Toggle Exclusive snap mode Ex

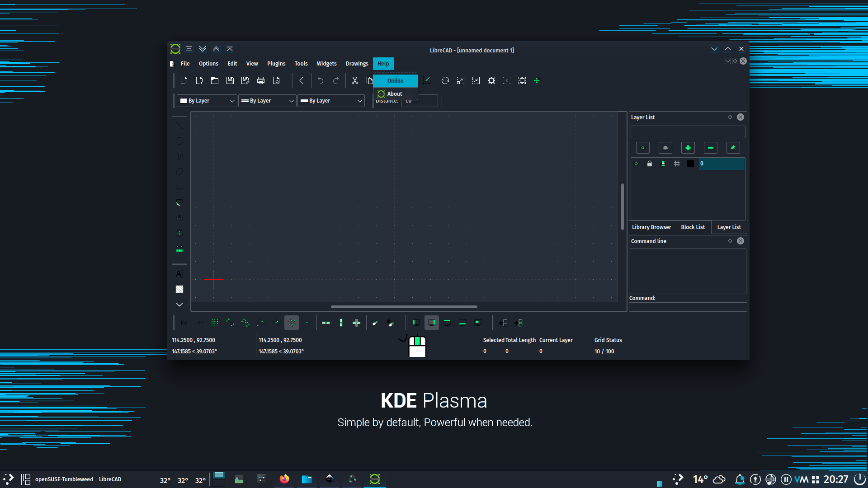(x=184, y=323)
